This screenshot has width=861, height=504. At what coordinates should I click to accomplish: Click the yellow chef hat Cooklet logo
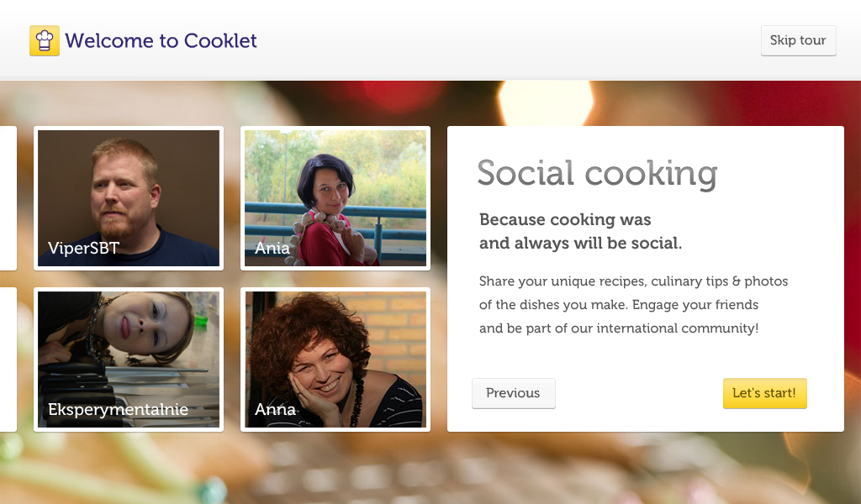[x=44, y=39]
